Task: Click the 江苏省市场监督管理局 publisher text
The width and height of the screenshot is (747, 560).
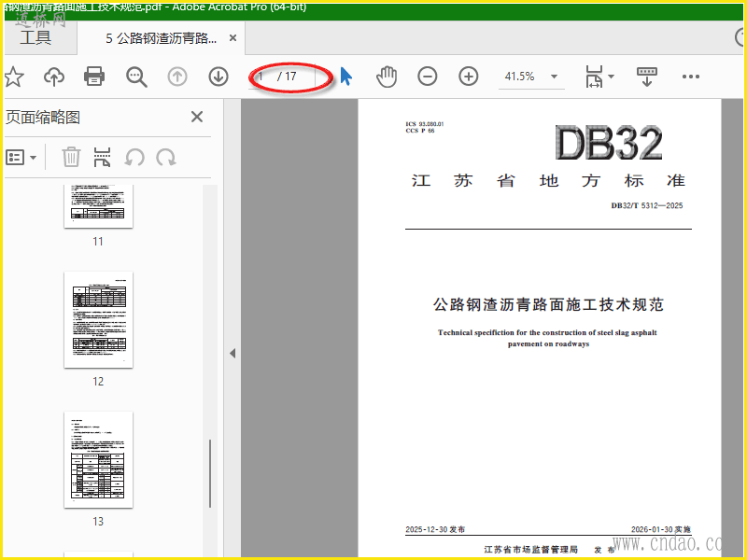Action: [x=531, y=550]
